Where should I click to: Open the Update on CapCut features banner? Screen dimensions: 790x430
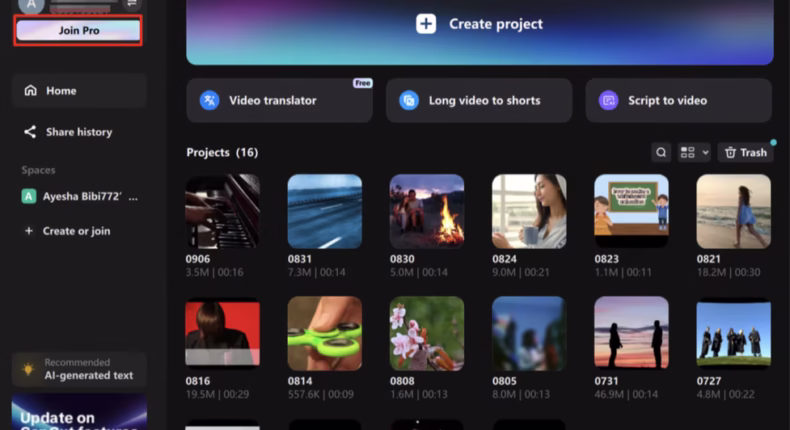click(79, 412)
